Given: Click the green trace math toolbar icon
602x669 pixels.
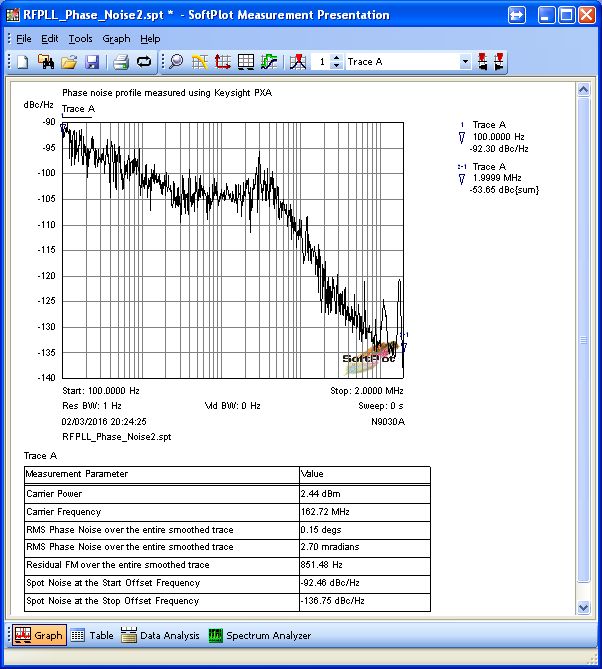Looking at the screenshot, I should tap(269, 62).
